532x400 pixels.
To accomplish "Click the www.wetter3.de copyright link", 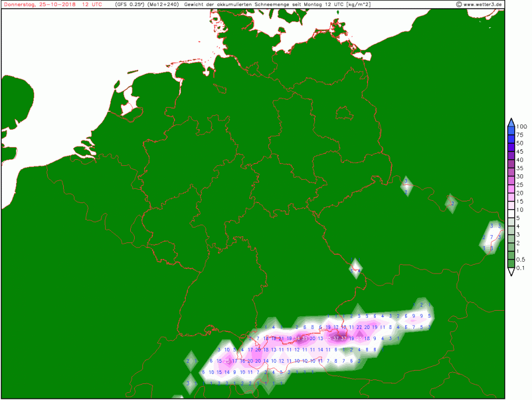I will pos(480,4).
